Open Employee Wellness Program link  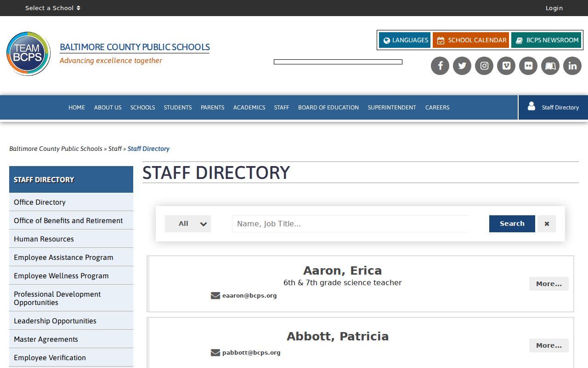[71, 276]
